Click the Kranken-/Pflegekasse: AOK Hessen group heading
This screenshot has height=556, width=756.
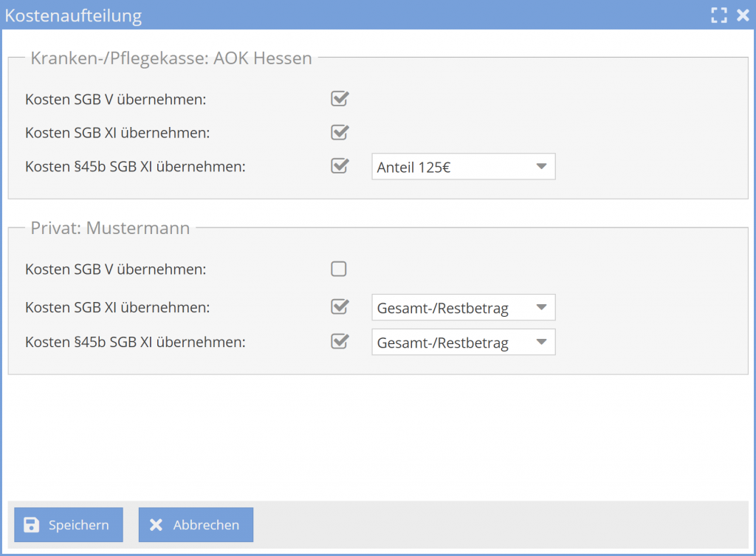pos(171,58)
